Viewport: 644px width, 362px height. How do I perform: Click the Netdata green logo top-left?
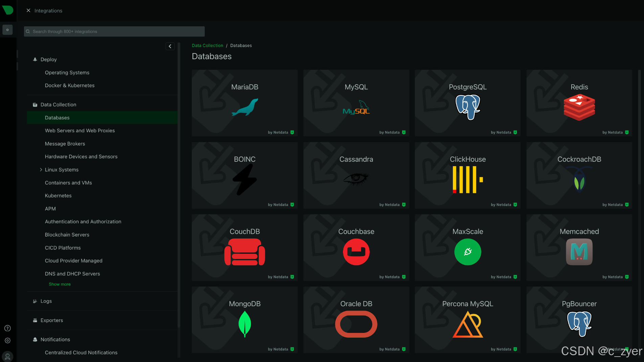pos(7,10)
